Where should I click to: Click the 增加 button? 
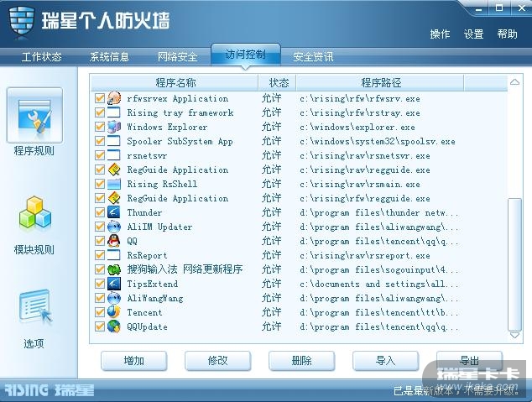pos(134,361)
